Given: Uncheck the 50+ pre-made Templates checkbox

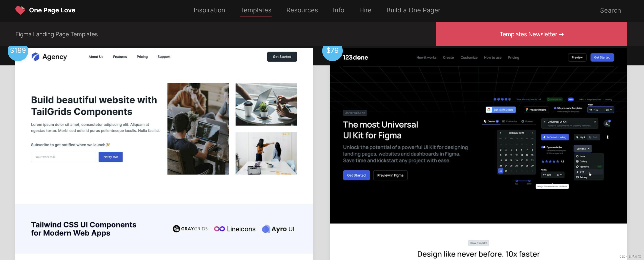Looking at the screenshot, I should 555,108.
